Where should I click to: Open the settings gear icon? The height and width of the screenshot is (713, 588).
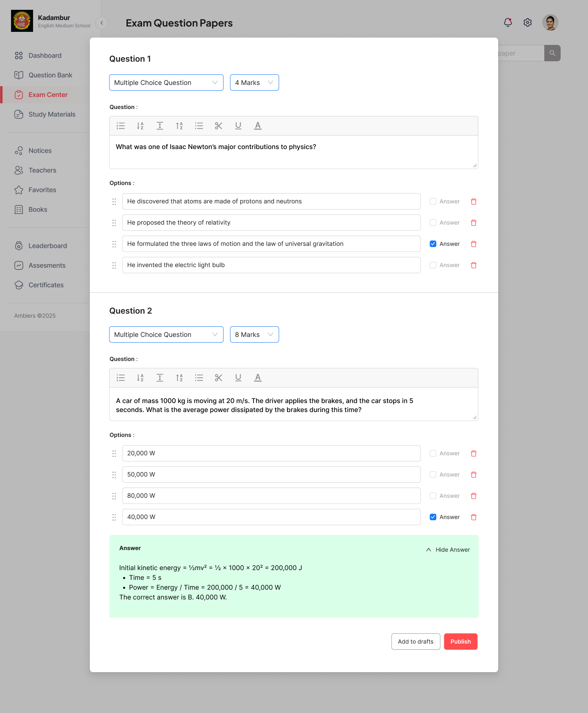coord(528,22)
